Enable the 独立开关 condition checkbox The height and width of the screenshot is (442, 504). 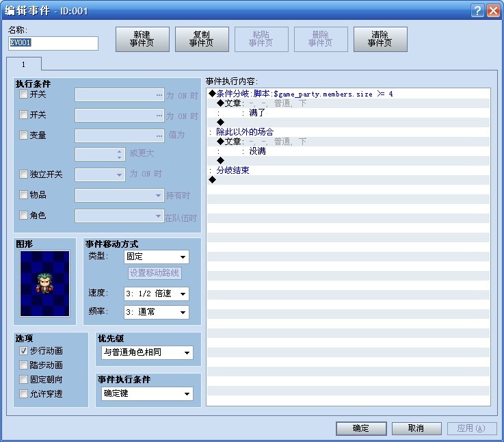(x=23, y=174)
